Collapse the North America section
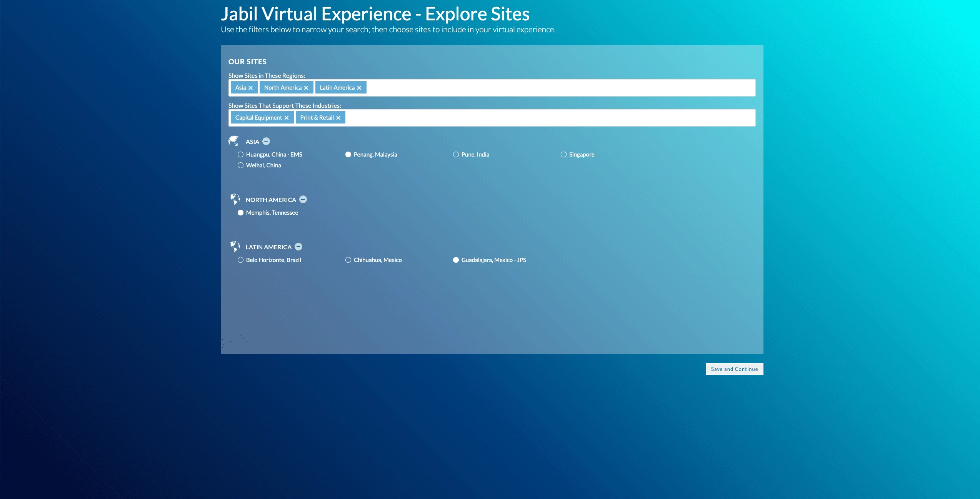980x499 pixels. (x=303, y=199)
